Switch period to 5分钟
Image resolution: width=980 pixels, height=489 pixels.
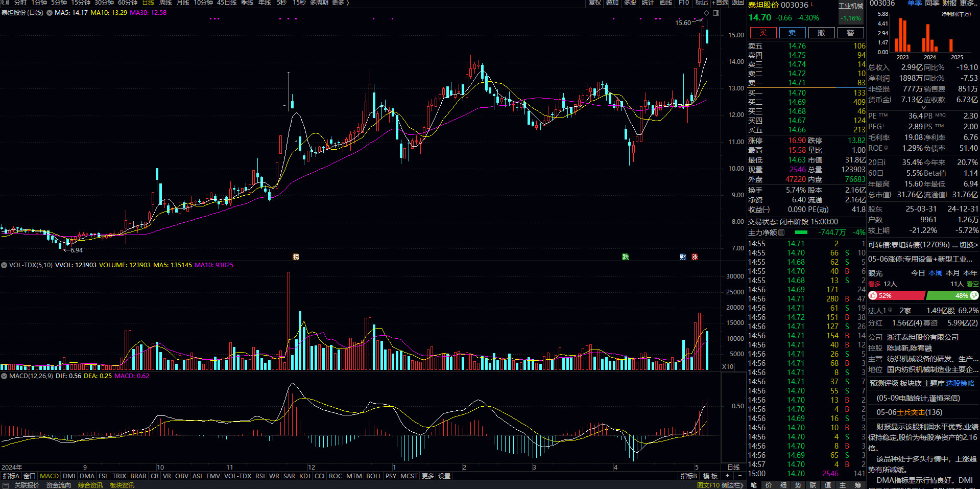pos(59,3)
